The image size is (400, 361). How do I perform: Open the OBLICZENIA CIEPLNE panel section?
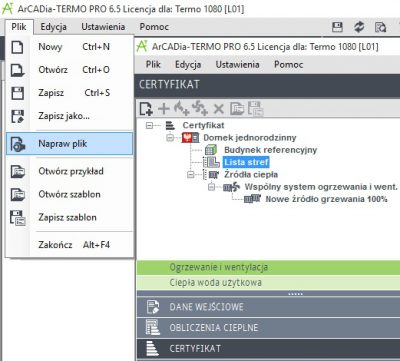[268, 327]
